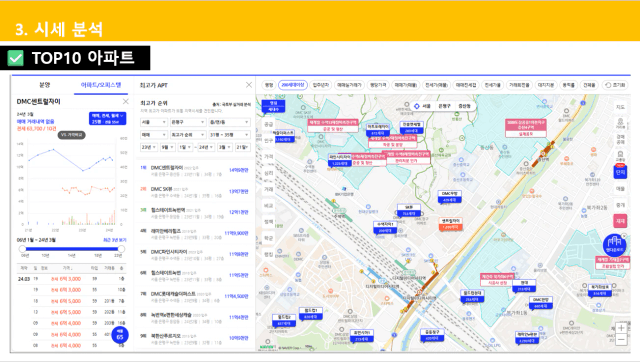Zoom in the map with plus button
The width and height of the screenshot is (640, 362).
click(x=621, y=328)
